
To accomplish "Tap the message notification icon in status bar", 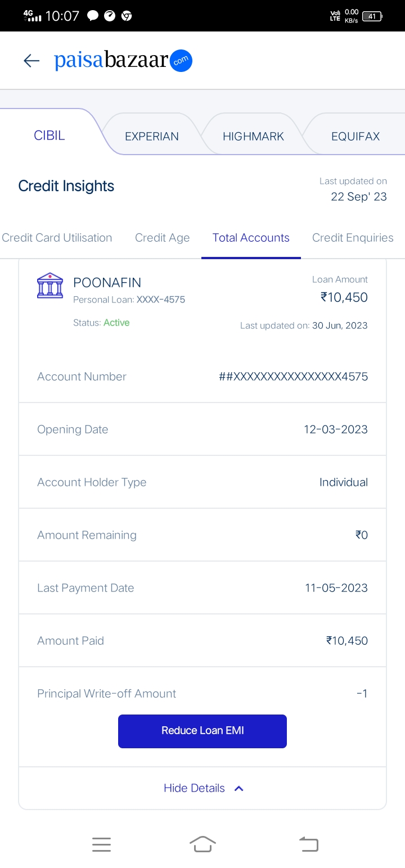I will click(93, 16).
